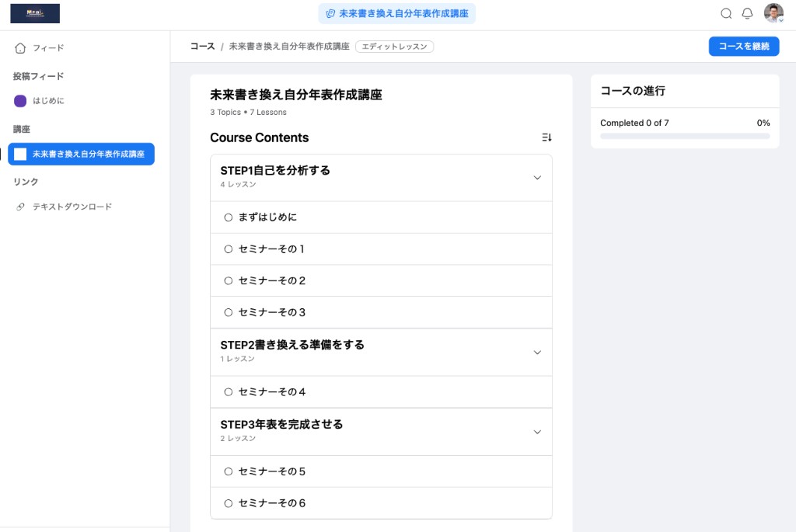Toggle completion circle for セミナーその4
Image resolution: width=796 pixels, height=532 pixels.
[x=228, y=391]
